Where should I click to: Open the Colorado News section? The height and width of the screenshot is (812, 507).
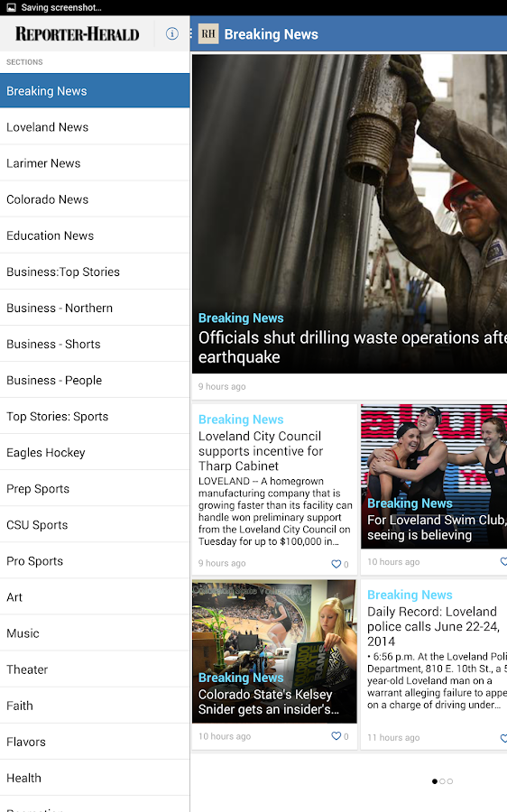(x=95, y=199)
